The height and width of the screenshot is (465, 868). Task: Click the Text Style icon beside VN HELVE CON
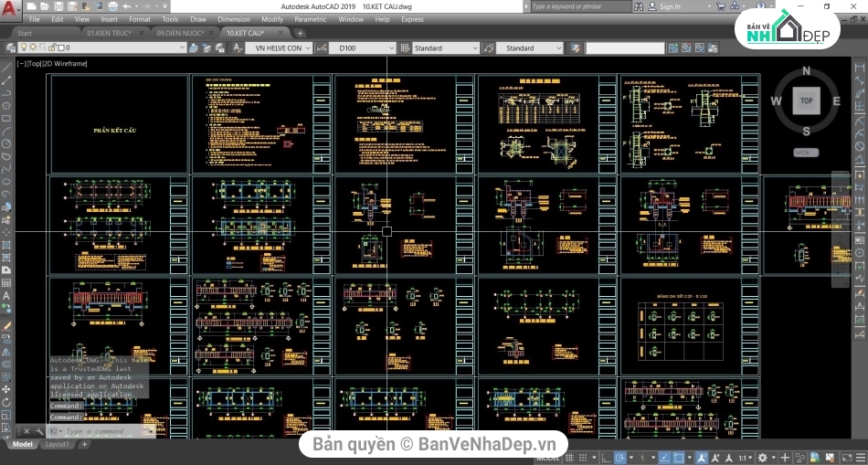coord(237,48)
